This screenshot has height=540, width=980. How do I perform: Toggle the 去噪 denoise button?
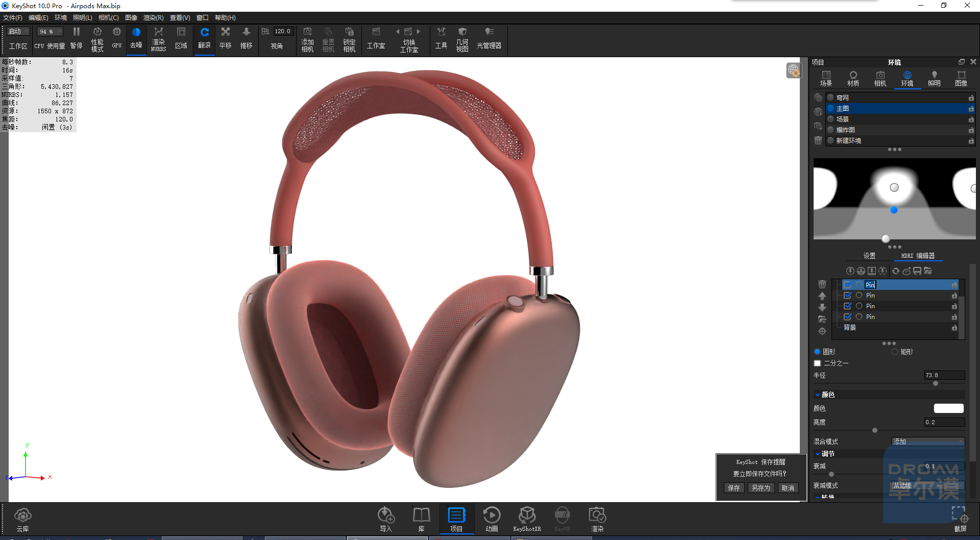tap(136, 38)
